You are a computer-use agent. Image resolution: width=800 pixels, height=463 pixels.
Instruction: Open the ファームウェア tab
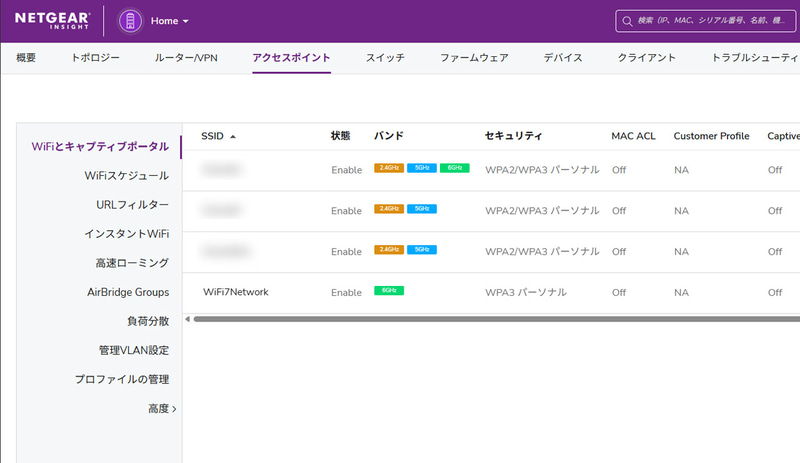click(x=474, y=58)
